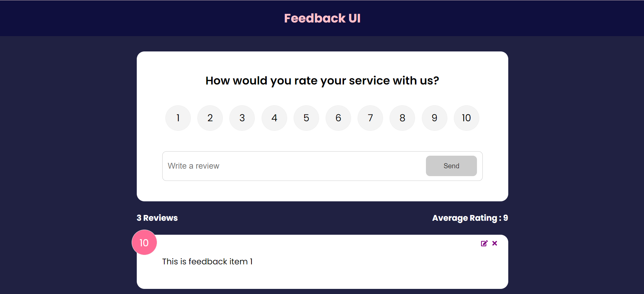Select the middle rating of 5
Screen dimensions: 644x294
(306, 118)
